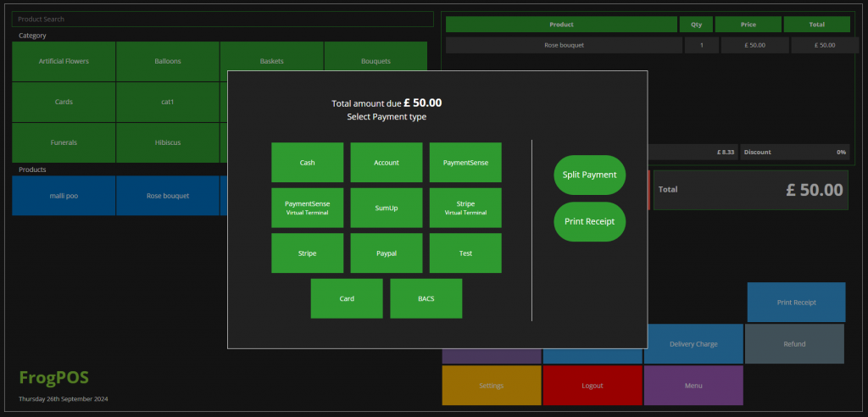Open the purple Menu button

[x=693, y=386]
